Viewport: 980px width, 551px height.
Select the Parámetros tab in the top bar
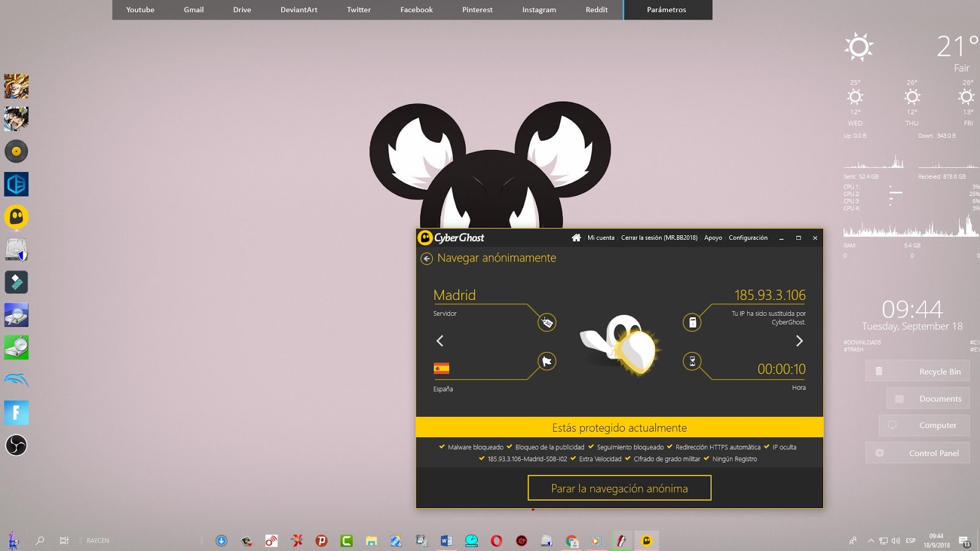[x=666, y=10]
